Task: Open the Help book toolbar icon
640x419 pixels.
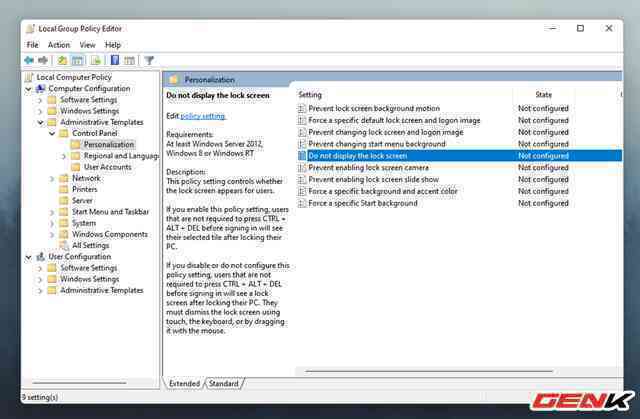Action: pos(115,60)
